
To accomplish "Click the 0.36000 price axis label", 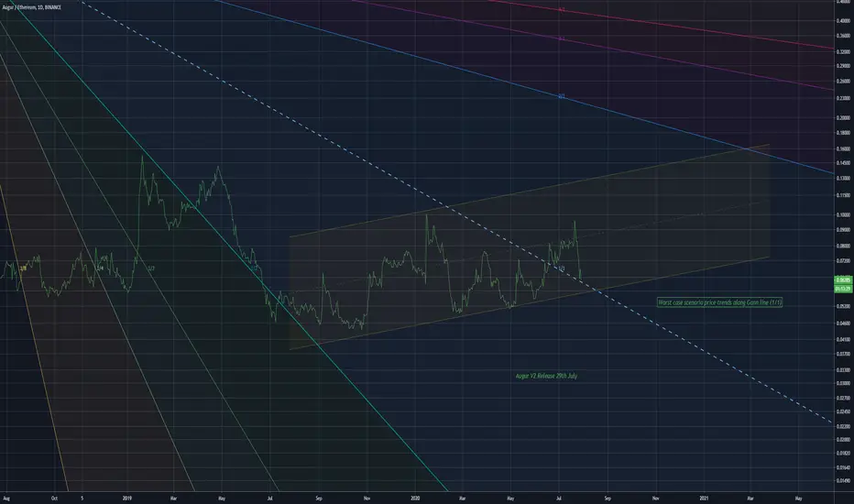I will (x=844, y=36).
